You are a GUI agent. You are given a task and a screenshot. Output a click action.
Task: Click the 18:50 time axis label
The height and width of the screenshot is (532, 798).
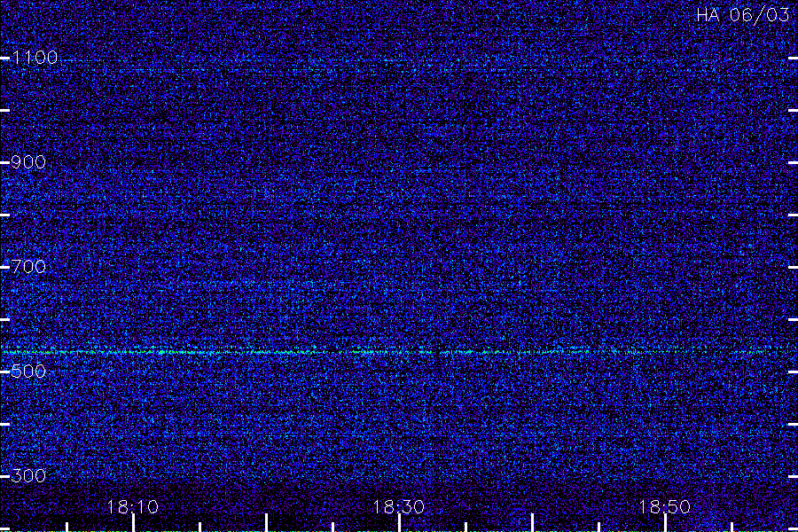click(665, 507)
